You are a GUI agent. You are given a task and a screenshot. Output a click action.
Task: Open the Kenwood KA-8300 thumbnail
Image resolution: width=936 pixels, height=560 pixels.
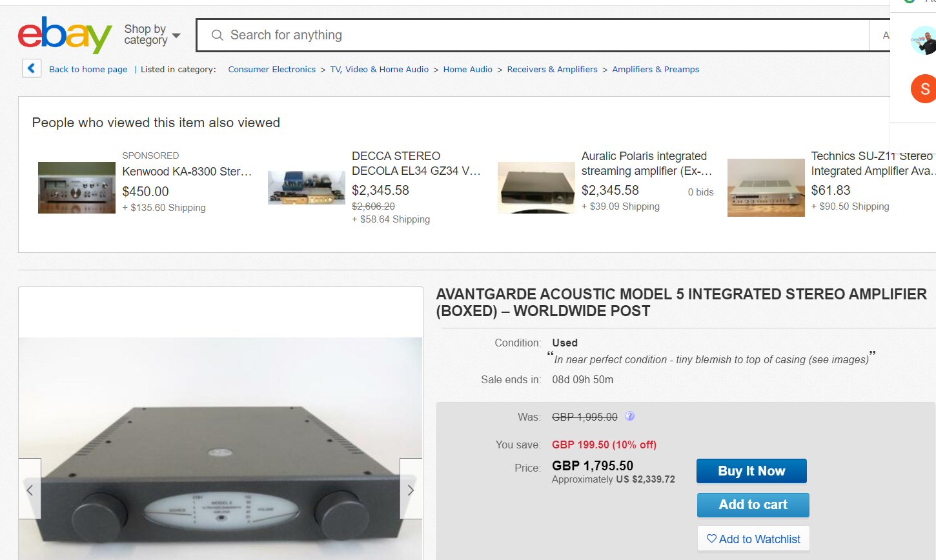77,188
